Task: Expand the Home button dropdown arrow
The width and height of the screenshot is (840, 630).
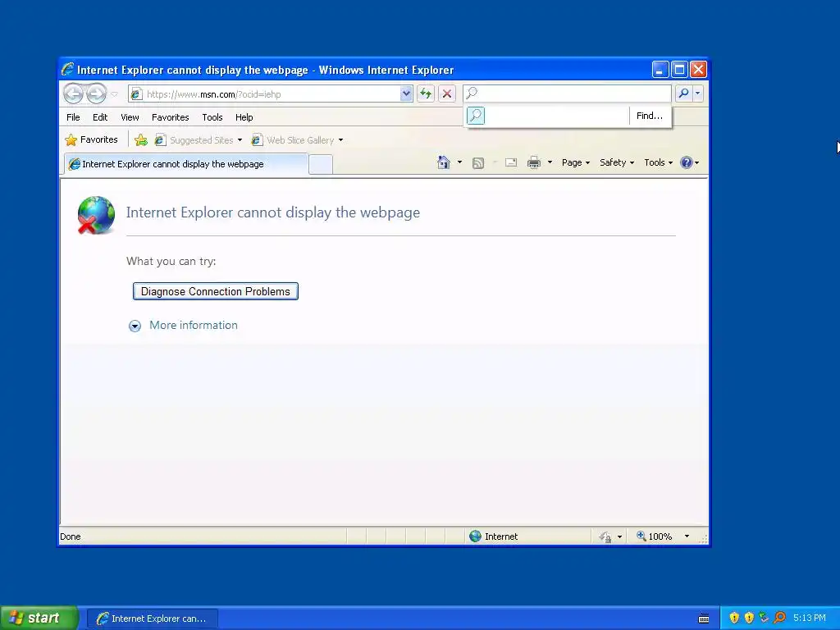Action: coord(459,162)
